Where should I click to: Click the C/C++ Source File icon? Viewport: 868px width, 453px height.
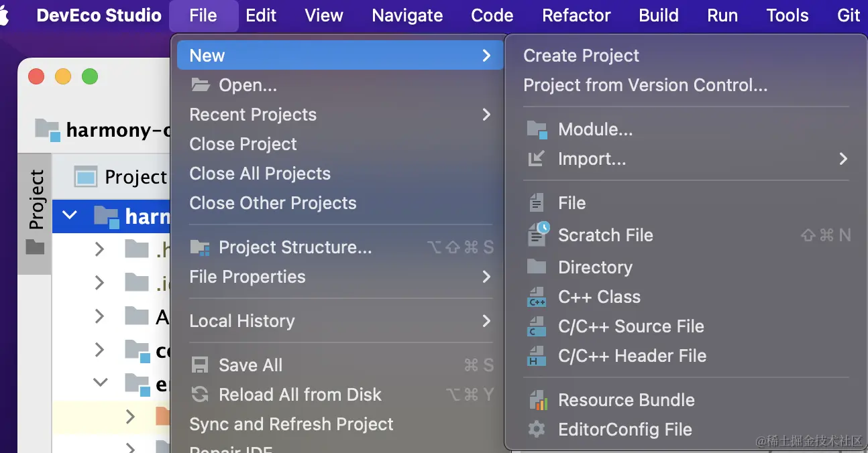tap(537, 326)
